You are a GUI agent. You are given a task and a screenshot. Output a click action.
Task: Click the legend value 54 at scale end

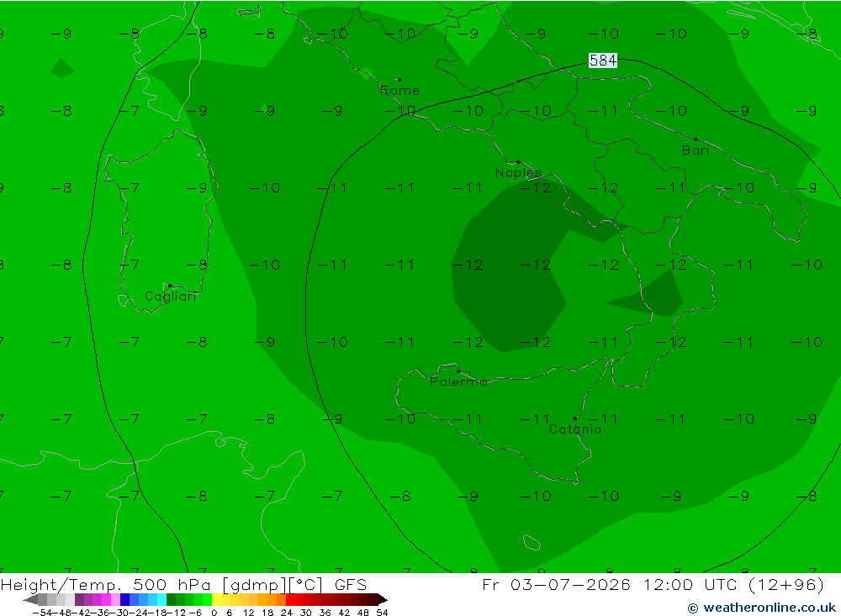click(x=382, y=613)
